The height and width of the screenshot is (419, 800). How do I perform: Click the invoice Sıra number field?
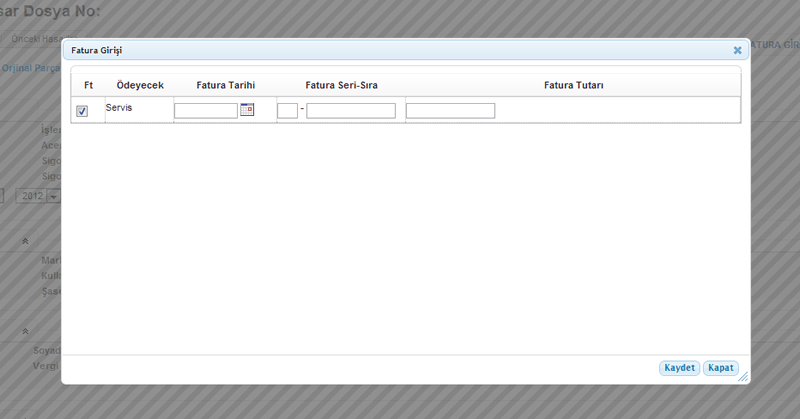(x=350, y=111)
